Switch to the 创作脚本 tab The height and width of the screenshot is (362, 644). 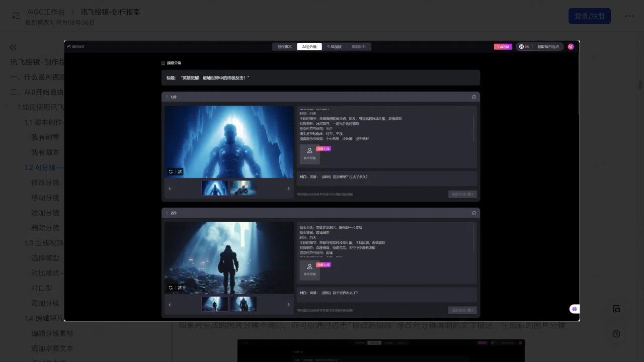coord(284,47)
